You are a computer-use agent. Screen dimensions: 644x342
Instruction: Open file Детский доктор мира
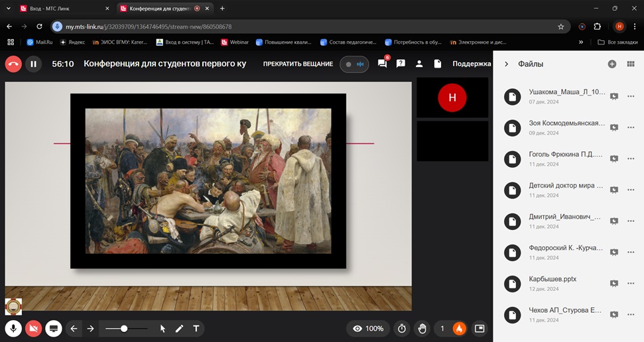[566, 186]
